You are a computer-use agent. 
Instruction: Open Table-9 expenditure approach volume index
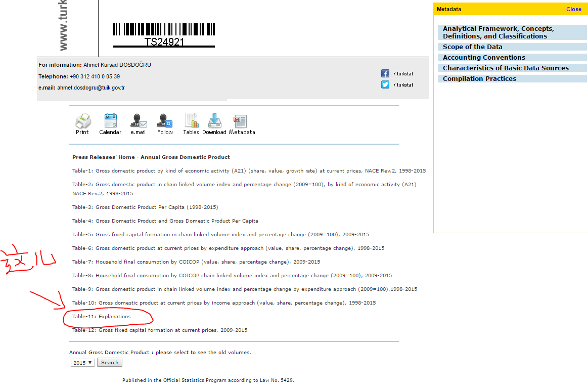[245, 289]
